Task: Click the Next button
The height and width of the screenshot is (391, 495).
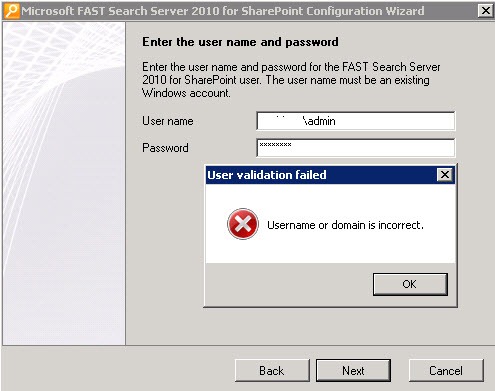Action: [353, 371]
